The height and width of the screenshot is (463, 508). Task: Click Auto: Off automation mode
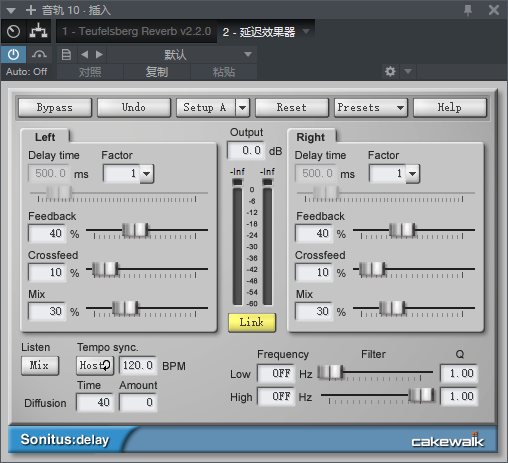(x=26, y=72)
